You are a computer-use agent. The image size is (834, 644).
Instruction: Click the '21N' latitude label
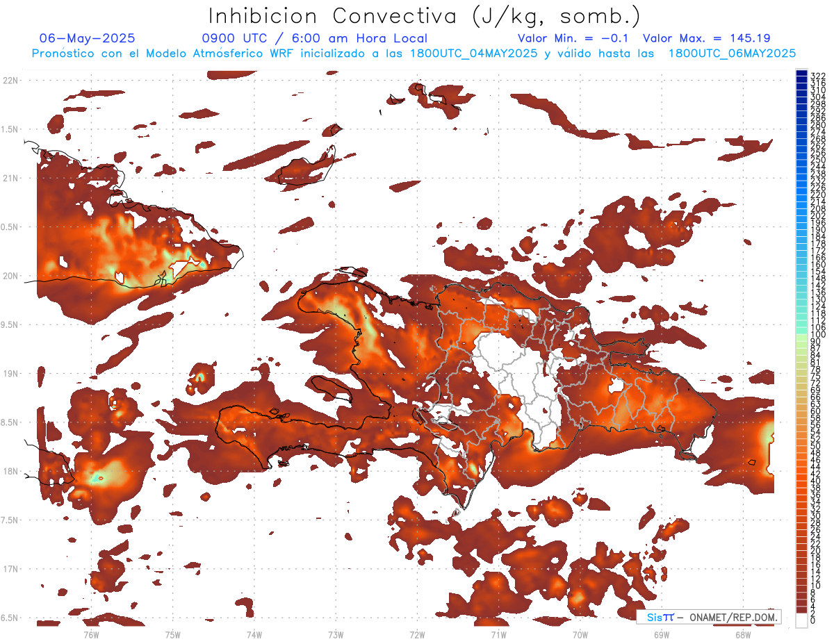(10, 178)
